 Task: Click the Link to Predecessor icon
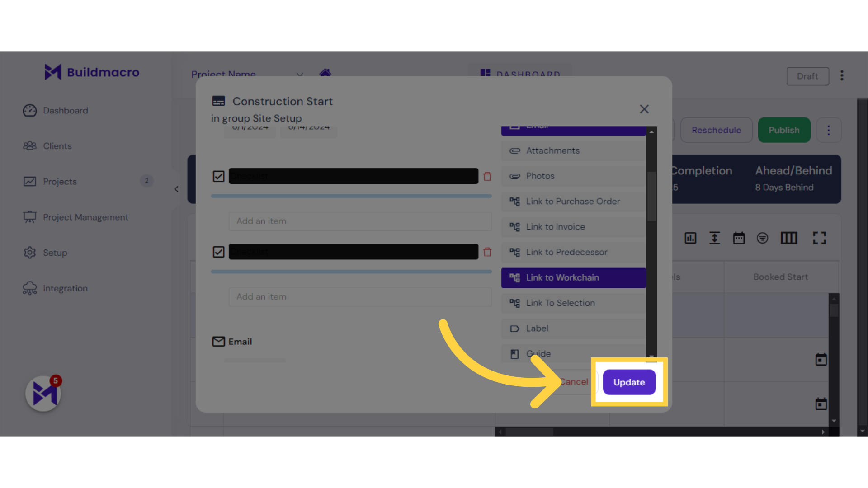point(514,251)
